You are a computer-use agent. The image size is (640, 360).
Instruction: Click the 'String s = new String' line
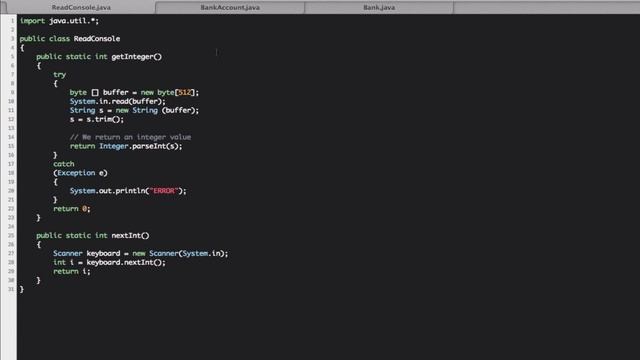pyautogui.click(x=134, y=110)
